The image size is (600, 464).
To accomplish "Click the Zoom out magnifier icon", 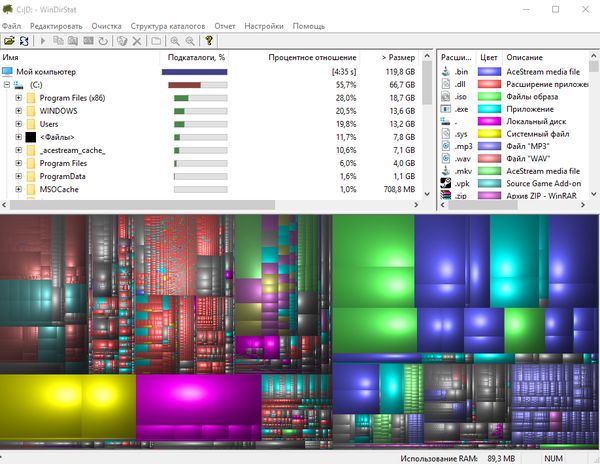I will click(190, 41).
